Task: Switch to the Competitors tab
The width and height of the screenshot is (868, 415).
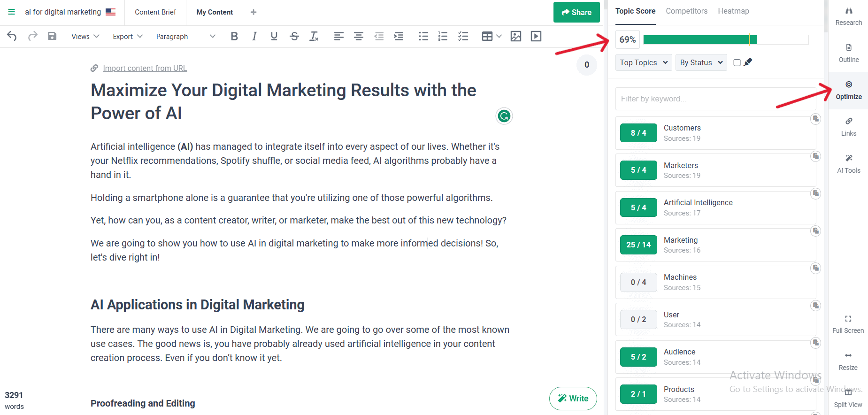Action: point(686,11)
